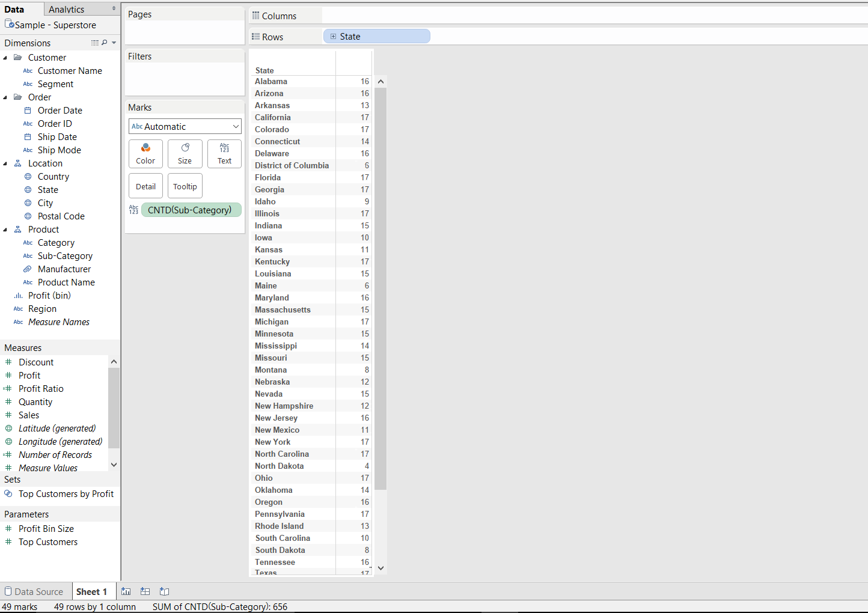
Task: Click the Size button on Marks card
Action: [x=185, y=154]
